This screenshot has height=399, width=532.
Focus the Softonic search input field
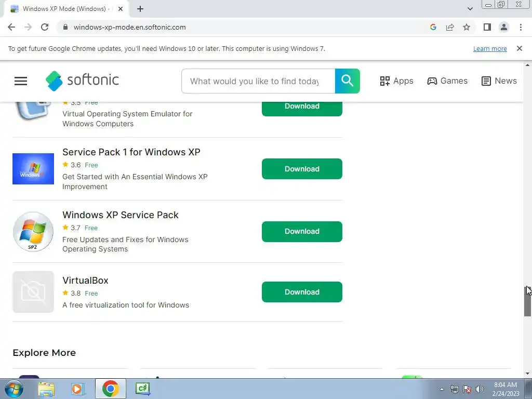(x=258, y=81)
